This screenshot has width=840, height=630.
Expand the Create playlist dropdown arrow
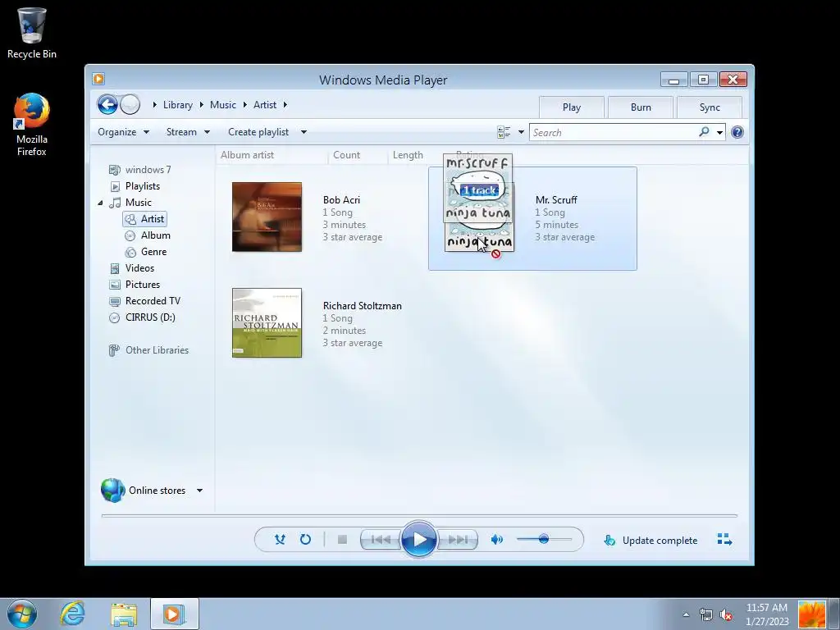click(304, 132)
